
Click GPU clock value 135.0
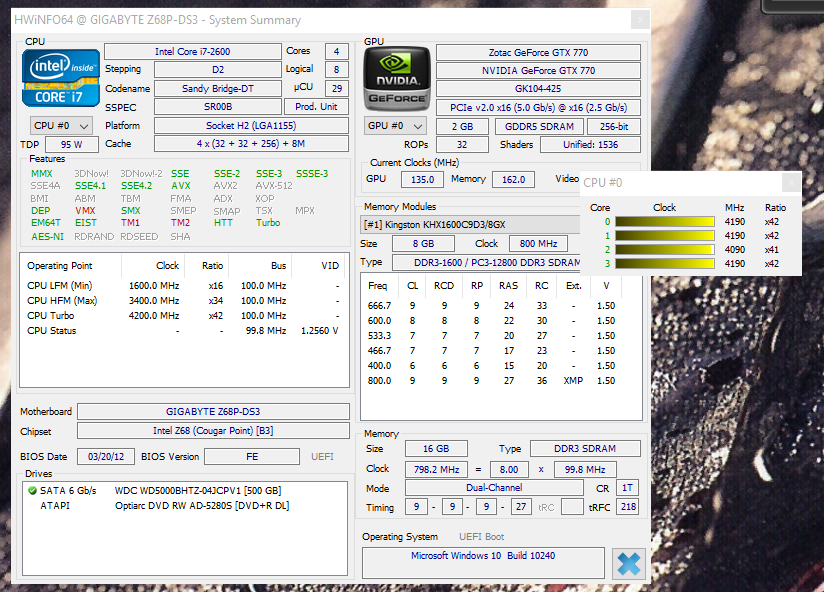[x=422, y=179]
